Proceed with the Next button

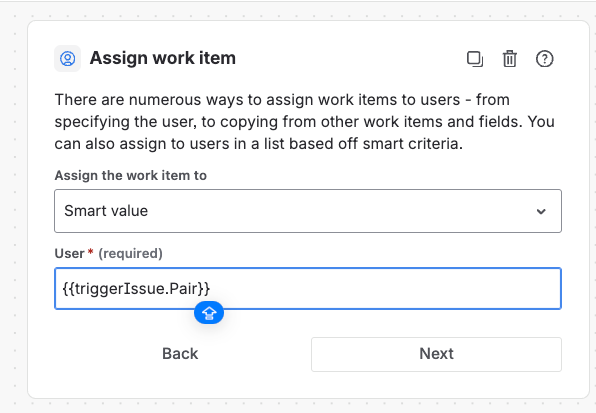436,354
